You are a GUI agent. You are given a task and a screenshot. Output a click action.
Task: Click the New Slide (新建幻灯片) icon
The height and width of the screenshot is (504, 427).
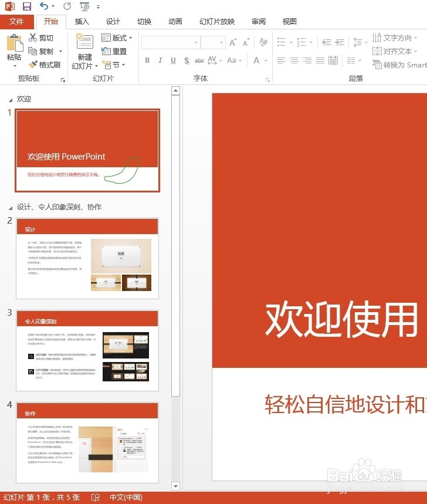click(x=84, y=41)
